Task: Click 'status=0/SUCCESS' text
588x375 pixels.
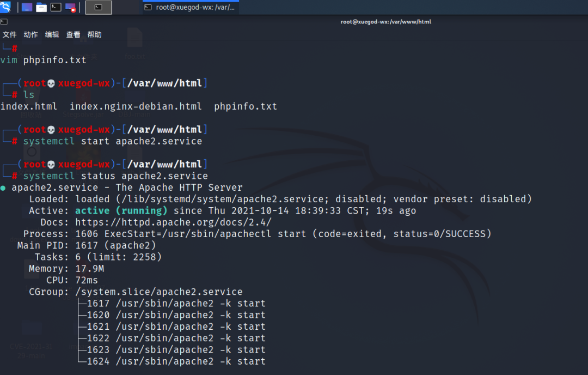Action: coord(439,234)
